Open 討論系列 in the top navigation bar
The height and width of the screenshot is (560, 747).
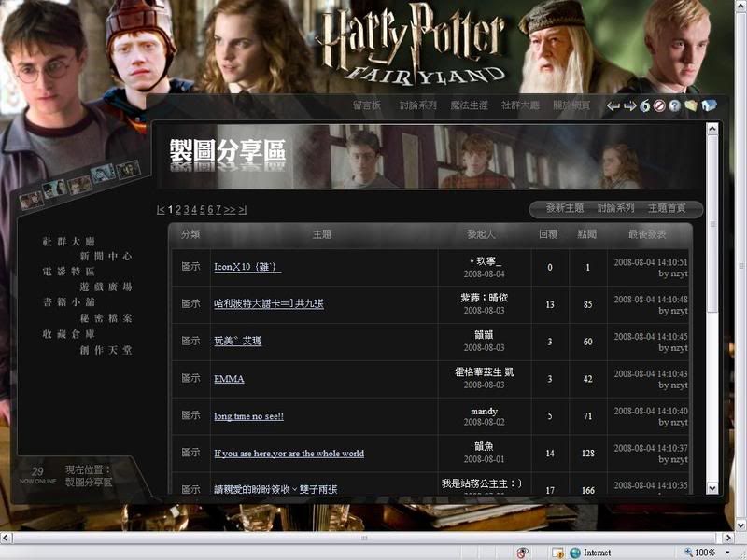point(417,105)
